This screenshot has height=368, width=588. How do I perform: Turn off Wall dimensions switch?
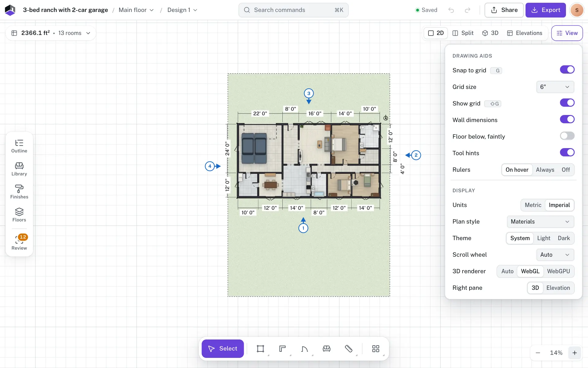pos(567,119)
